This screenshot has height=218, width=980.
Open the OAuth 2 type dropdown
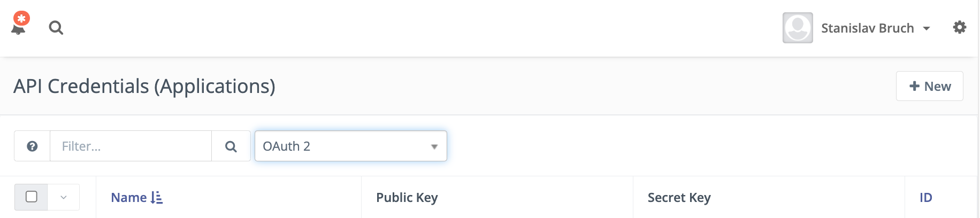point(351,146)
